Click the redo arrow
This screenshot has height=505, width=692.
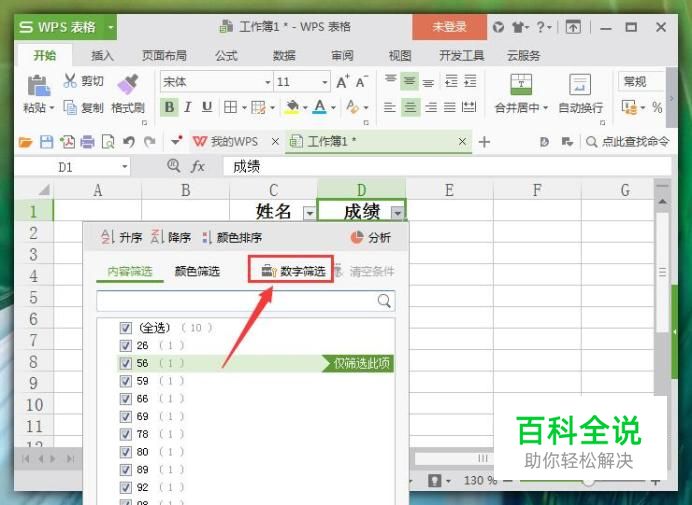pos(150,142)
